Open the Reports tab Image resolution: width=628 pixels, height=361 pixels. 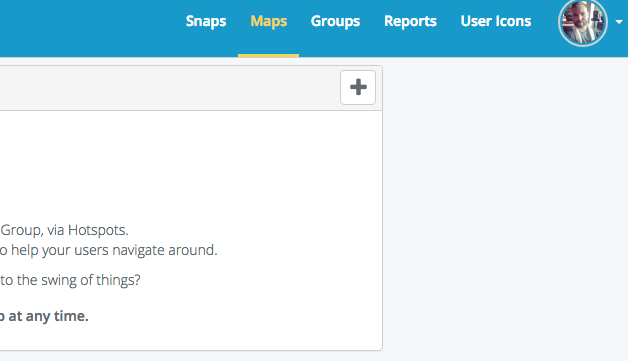click(410, 21)
